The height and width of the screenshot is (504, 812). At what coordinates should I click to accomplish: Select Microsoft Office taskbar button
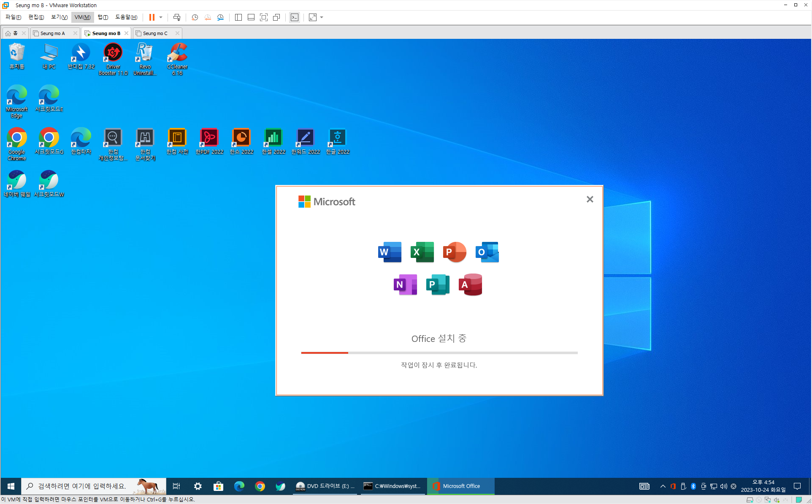coord(461,486)
